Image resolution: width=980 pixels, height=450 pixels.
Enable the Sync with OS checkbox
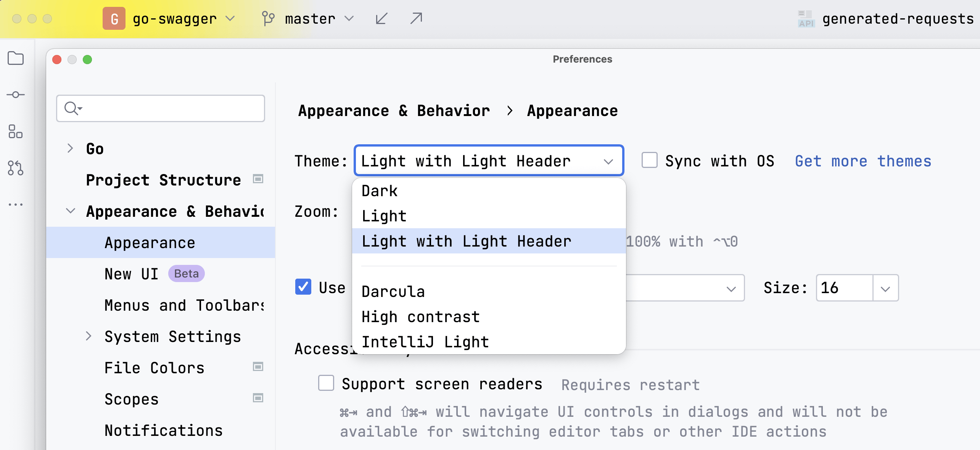tap(649, 160)
